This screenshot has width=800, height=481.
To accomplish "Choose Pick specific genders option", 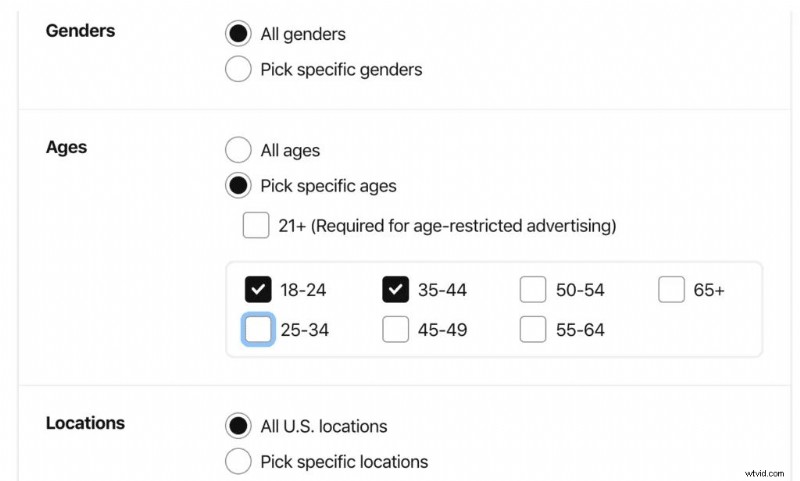I will (x=238, y=69).
